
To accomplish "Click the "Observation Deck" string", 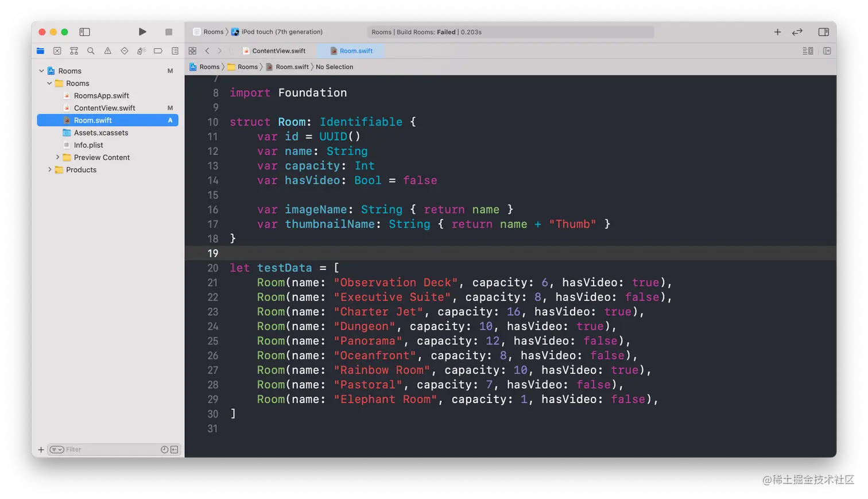I will tap(396, 283).
